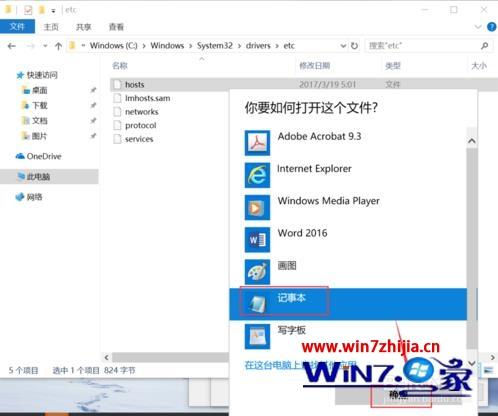Click the services file icon

click(x=117, y=139)
